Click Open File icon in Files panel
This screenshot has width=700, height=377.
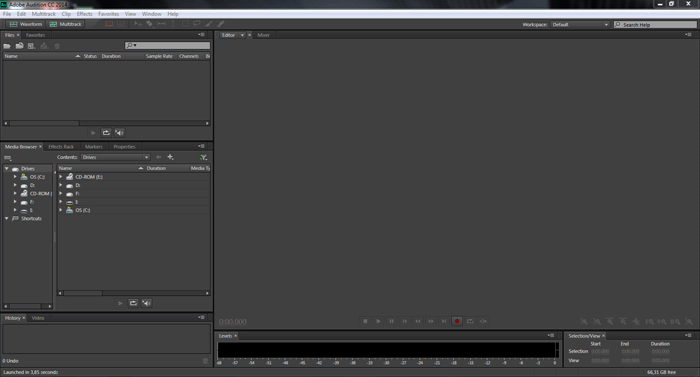point(7,46)
